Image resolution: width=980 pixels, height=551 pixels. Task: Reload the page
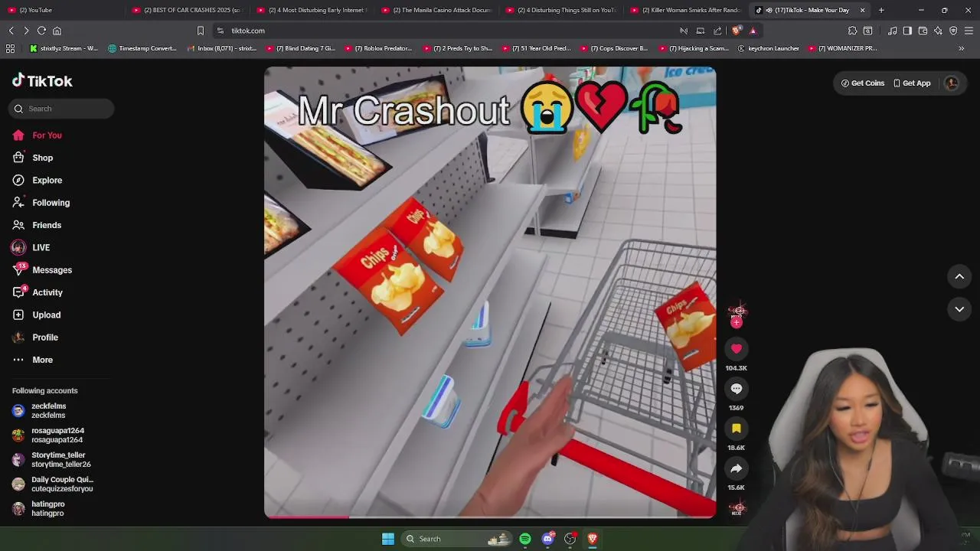(x=41, y=31)
